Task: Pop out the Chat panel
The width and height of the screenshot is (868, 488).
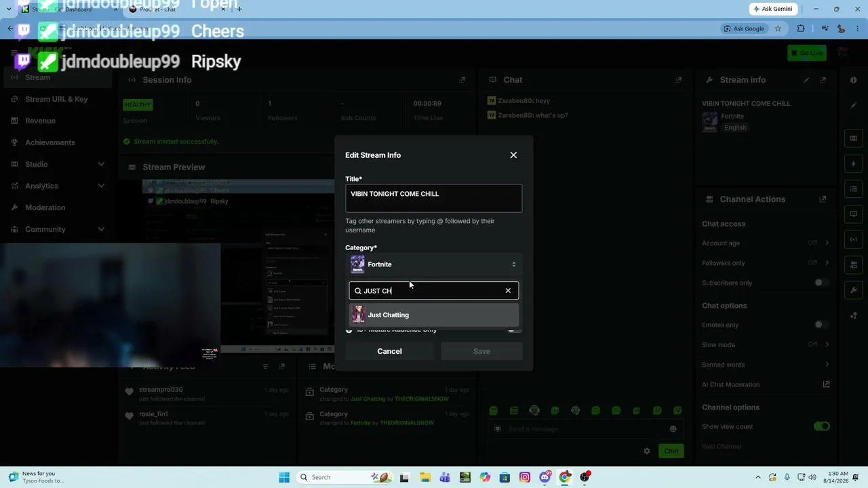Action: tap(678, 80)
